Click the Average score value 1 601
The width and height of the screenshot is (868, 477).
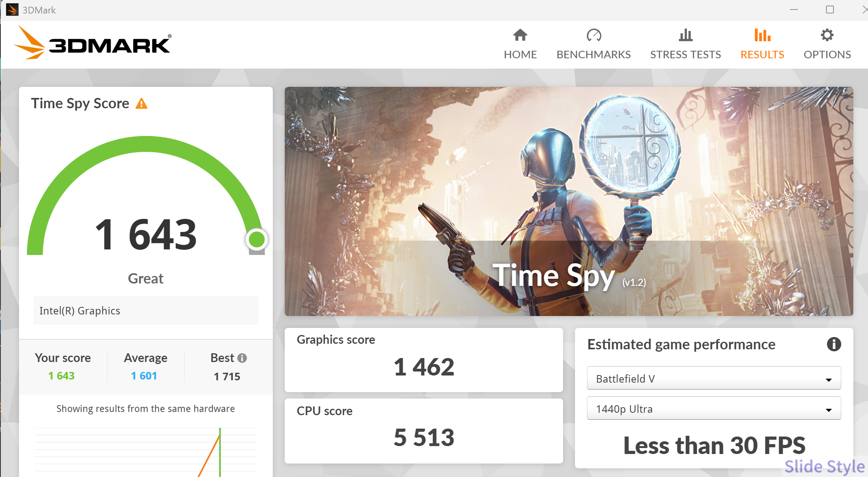(144, 376)
